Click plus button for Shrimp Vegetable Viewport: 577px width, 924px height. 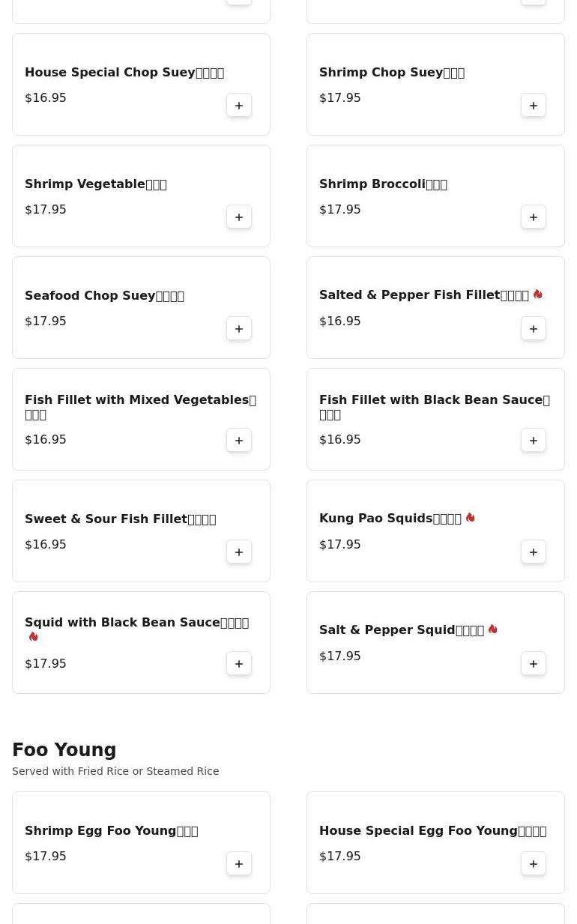point(239,217)
